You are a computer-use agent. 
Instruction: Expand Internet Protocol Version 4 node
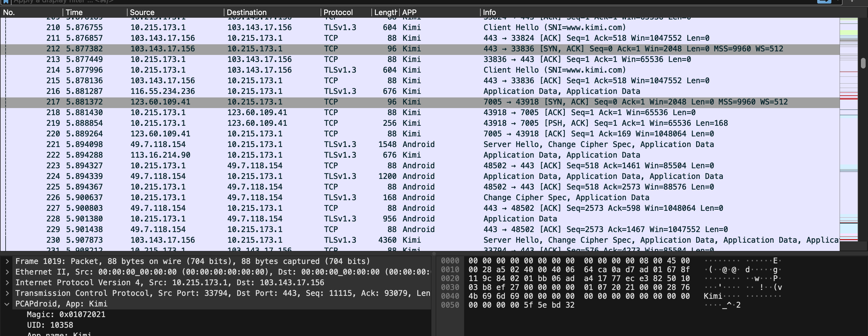(x=7, y=283)
